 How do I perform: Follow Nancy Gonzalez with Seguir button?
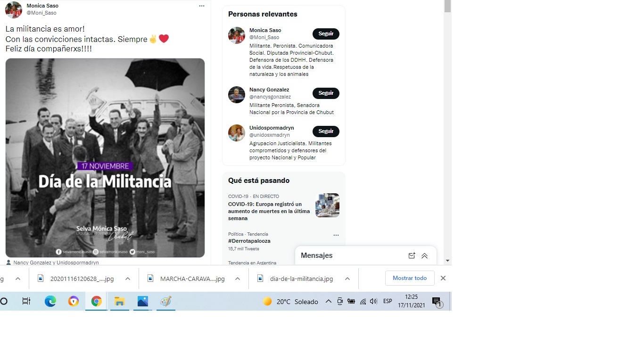click(x=326, y=93)
